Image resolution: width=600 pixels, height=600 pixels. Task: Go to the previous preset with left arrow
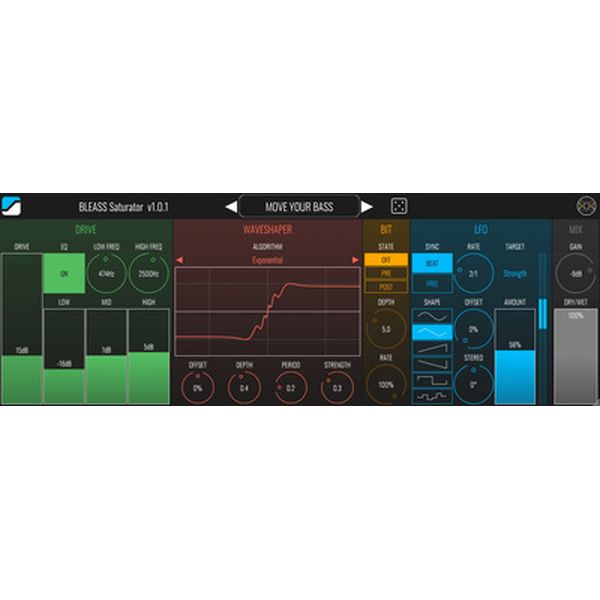point(231,207)
